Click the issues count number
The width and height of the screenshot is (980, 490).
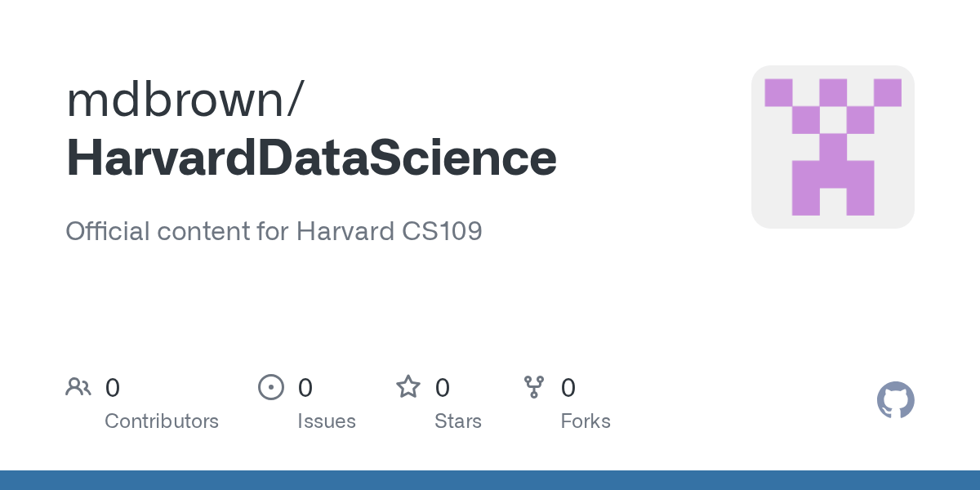point(305,387)
